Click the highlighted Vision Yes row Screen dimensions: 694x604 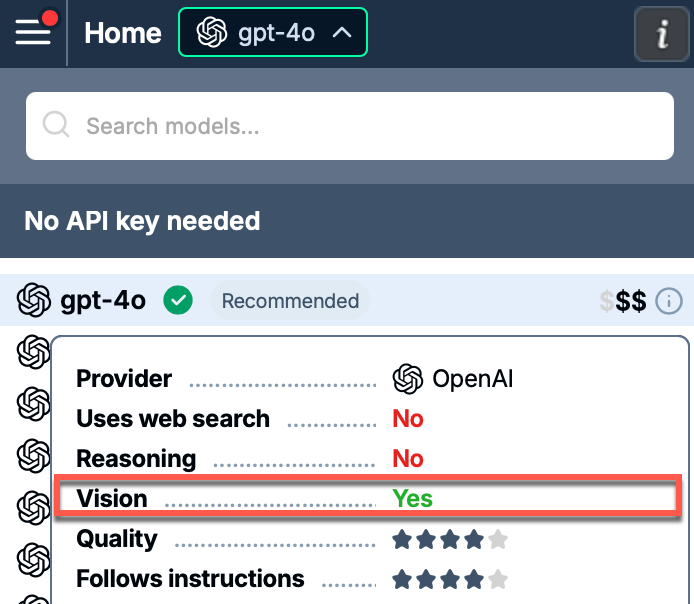click(368, 495)
